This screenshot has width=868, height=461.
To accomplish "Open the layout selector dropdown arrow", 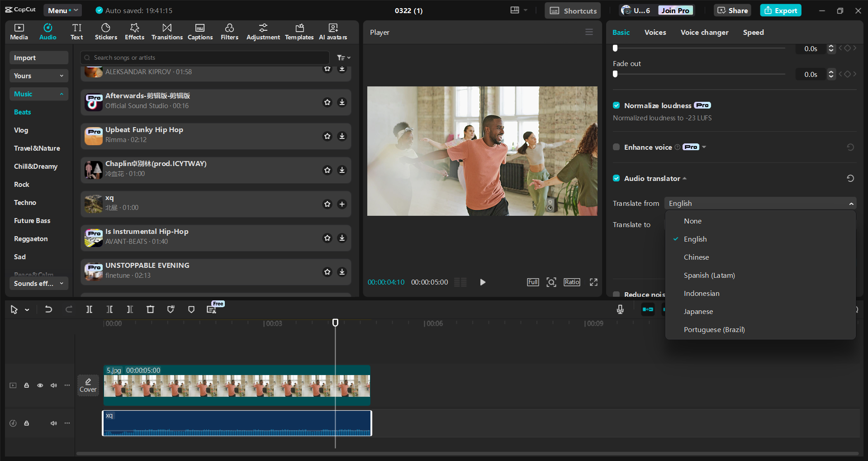I will (x=526, y=10).
